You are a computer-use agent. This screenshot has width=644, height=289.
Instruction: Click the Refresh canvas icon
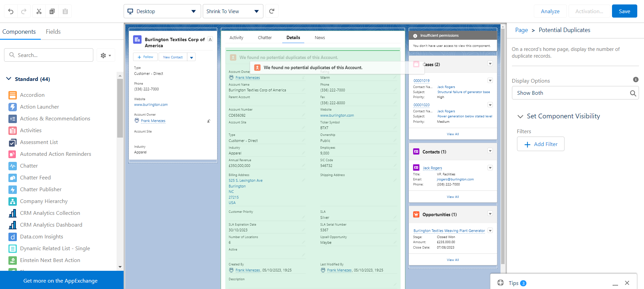click(272, 11)
